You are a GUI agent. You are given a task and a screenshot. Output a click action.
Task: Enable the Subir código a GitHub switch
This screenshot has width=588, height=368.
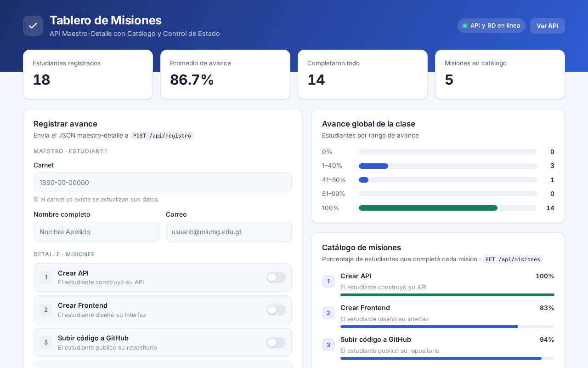pos(276,343)
